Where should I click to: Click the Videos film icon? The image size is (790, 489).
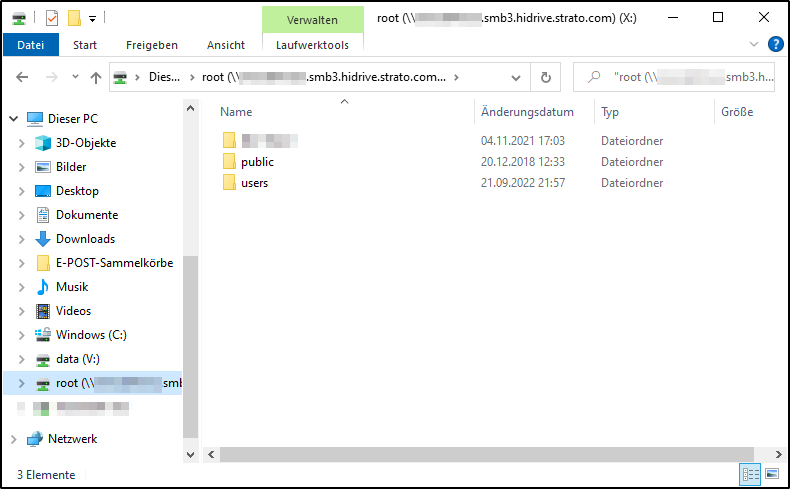(43, 311)
